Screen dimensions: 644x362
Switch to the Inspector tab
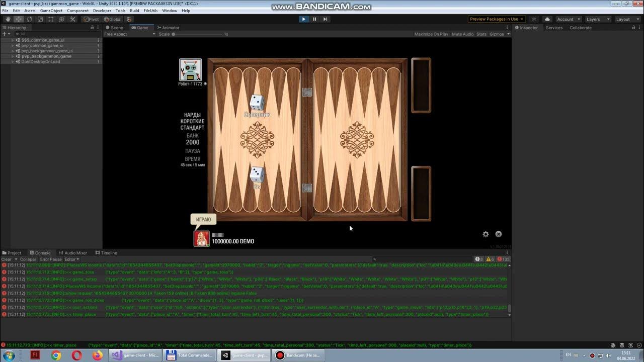click(526, 28)
